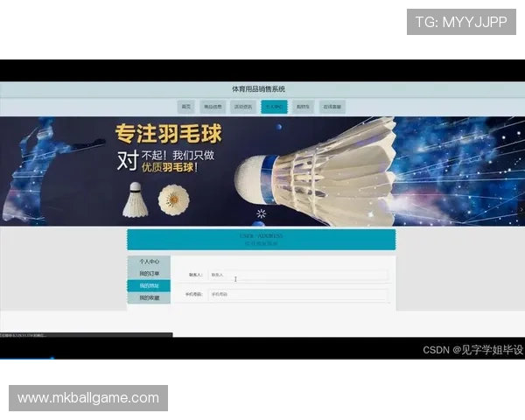The image size is (525, 420).
Task: Open the 首页 home tab
Action: (185, 107)
